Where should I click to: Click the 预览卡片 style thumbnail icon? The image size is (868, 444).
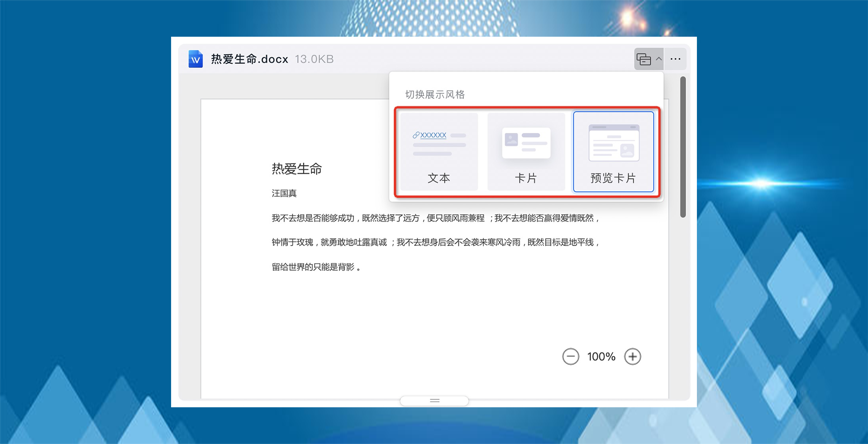pos(614,142)
